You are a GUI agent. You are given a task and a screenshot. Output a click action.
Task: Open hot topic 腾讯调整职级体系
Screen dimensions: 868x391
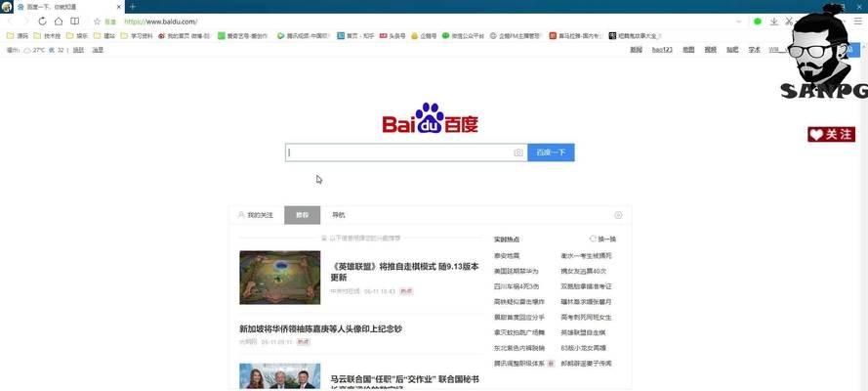tap(519, 364)
